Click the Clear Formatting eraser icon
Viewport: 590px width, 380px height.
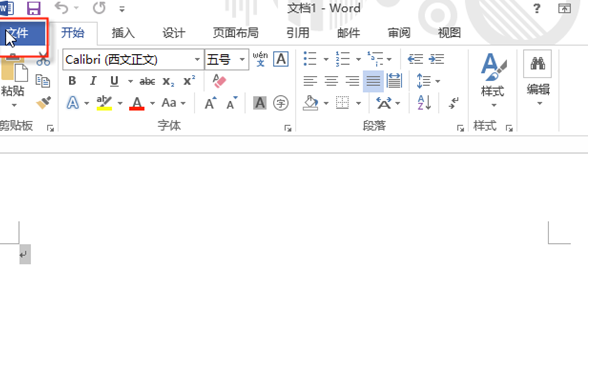coord(219,81)
